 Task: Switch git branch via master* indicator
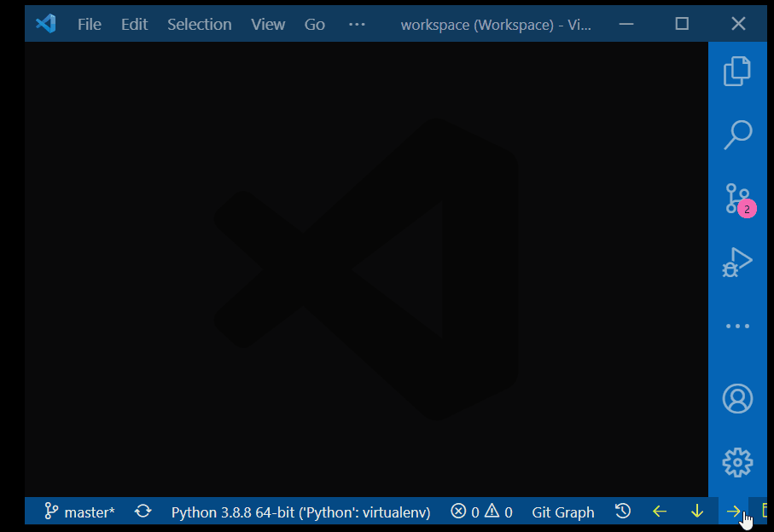click(x=79, y=512)
